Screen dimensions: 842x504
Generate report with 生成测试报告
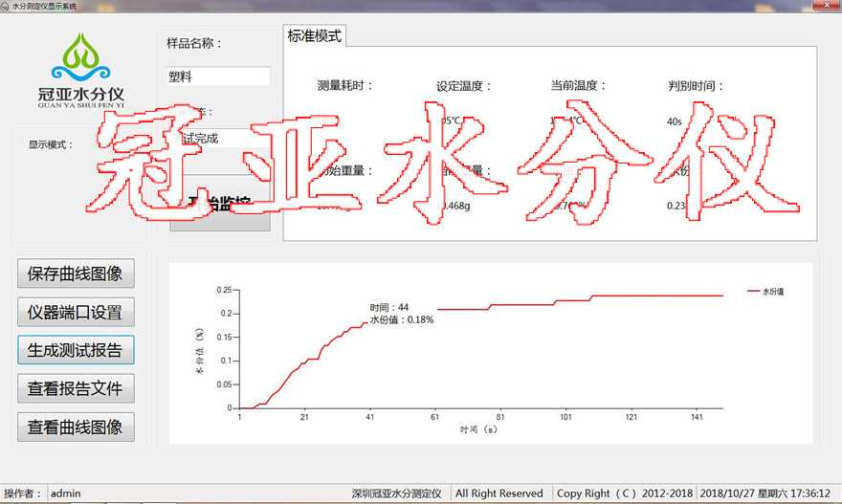(76, 350)
